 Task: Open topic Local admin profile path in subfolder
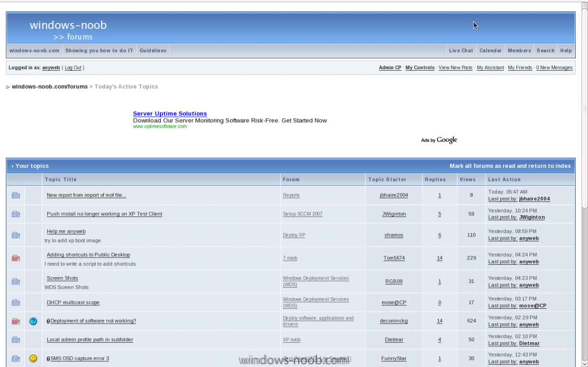click(90, 340)
